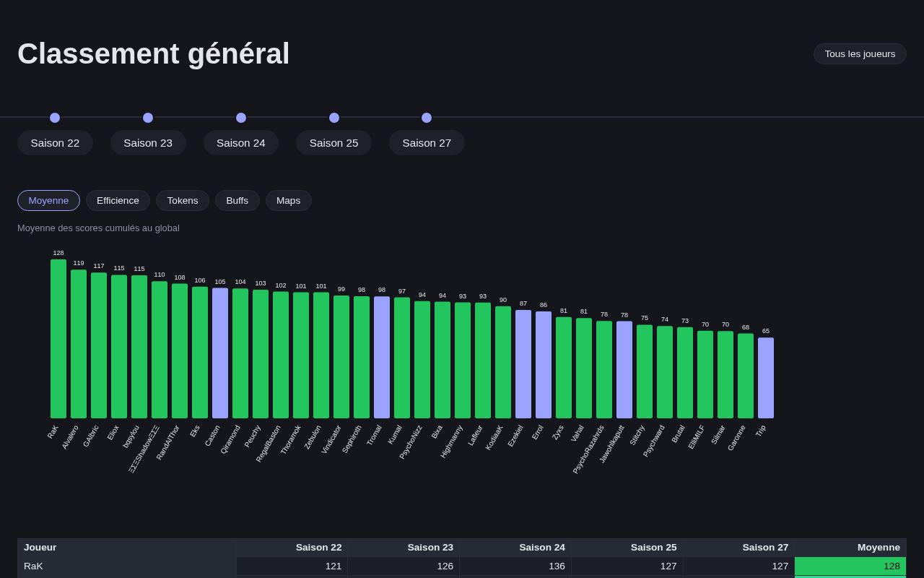
Task: Click the Saison 23 table column header
Action: tap(404, 548)
